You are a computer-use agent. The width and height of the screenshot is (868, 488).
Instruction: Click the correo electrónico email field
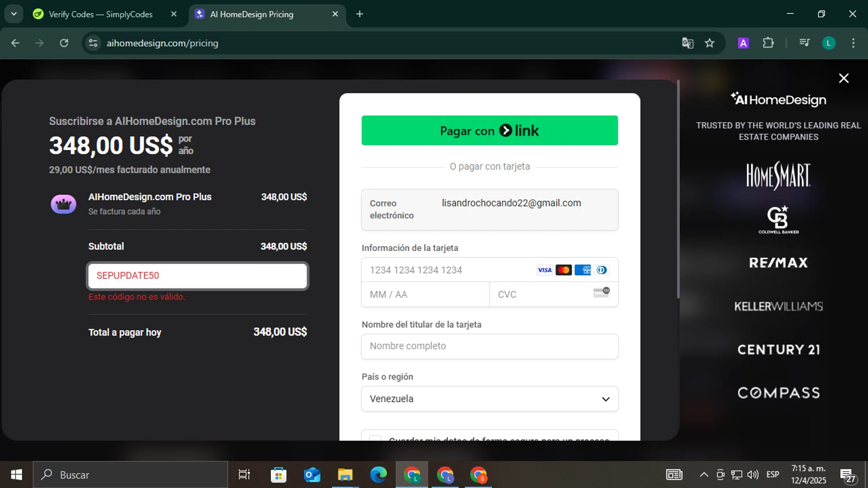click(490, 209)
